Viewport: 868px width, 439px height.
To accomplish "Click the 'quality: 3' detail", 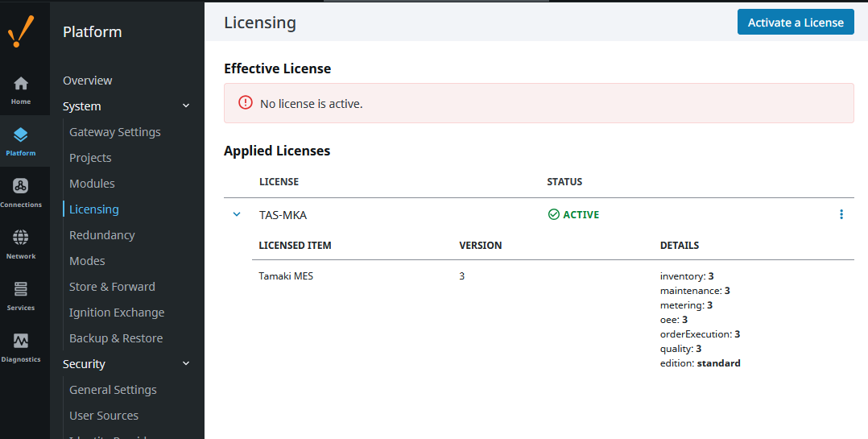I will click(680, 349).
